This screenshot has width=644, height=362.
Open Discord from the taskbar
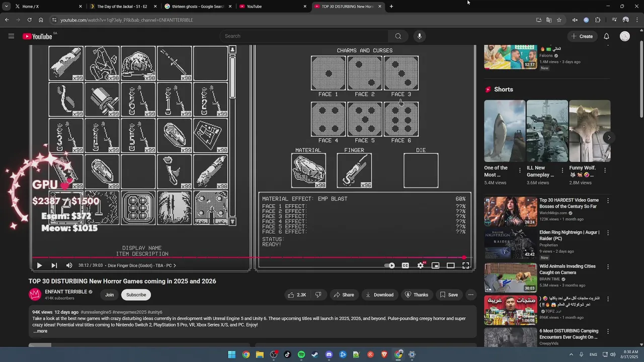tap(329, 354)
